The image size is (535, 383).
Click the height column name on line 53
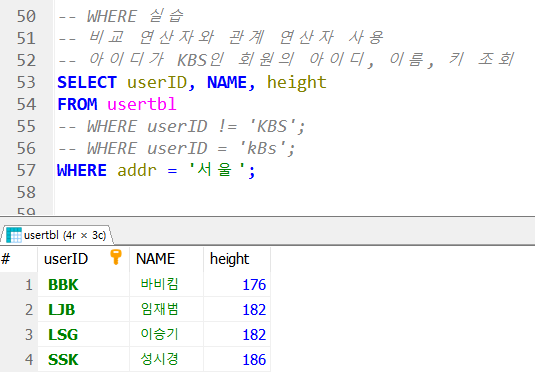pyautogui.click(x=297, y=83)
